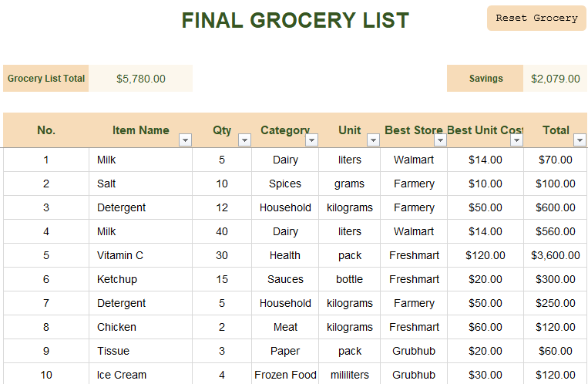
Task: Expand the Best Store filter dropdown
Action: (440, 140)
